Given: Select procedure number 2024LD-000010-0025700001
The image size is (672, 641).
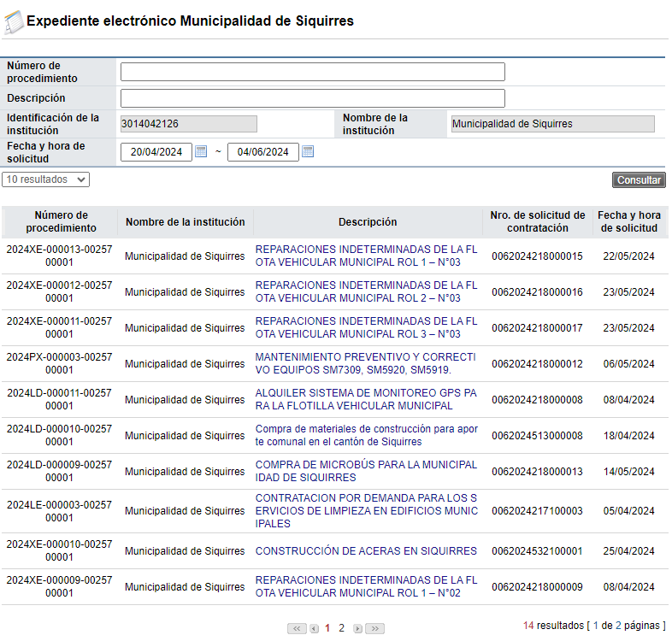Looking at the screenshot, I should 59,436.
